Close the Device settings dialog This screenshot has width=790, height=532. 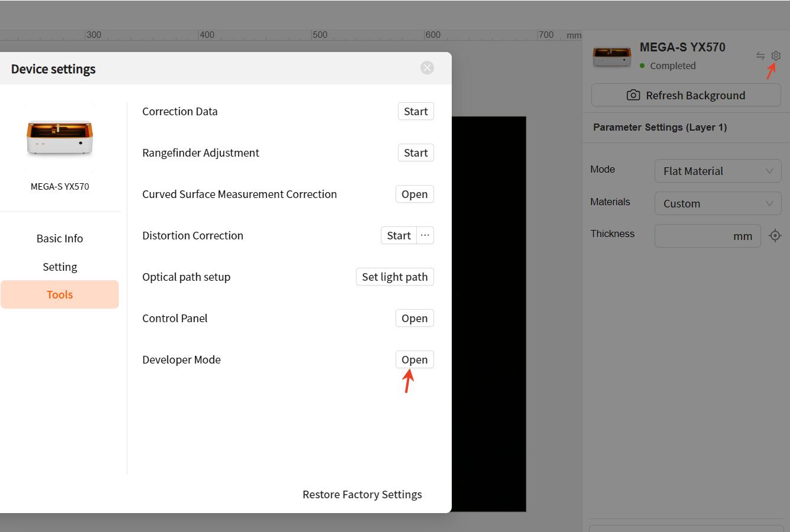(x=427, y=68)
